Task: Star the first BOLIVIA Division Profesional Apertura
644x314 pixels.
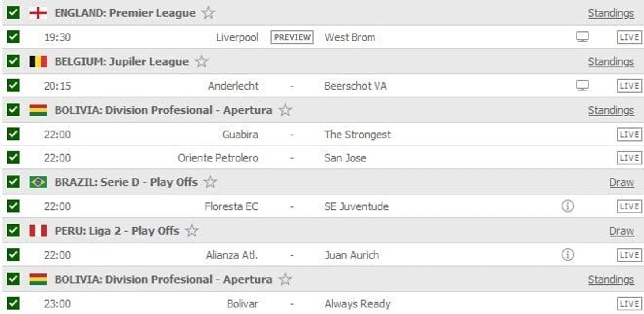Action: tap(285, 110)
